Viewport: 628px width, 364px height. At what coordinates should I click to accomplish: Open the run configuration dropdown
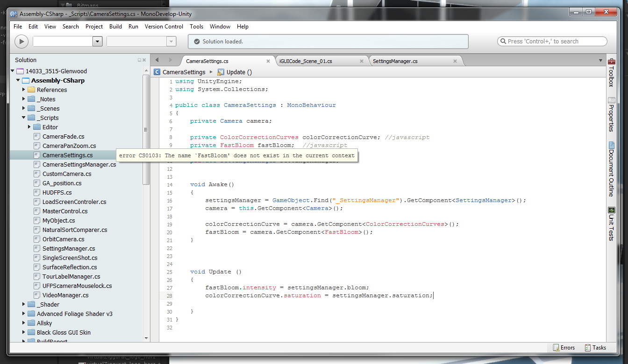pyautogui.click(x=97, y=41)
